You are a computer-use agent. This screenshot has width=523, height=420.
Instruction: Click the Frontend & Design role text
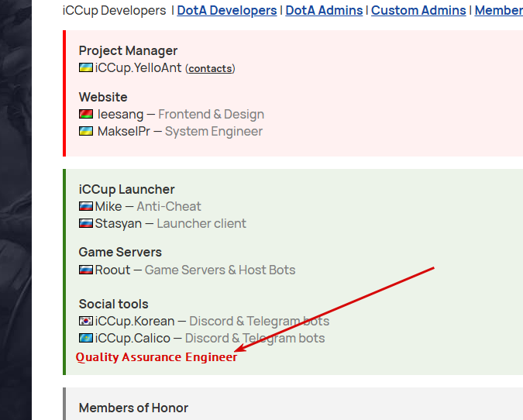pyautogui.click(x=211, y=115)
